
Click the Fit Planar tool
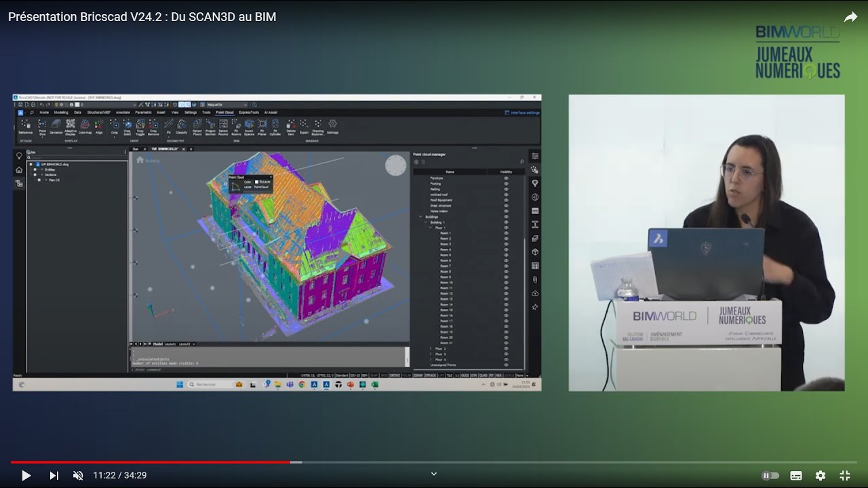point(262,127)
